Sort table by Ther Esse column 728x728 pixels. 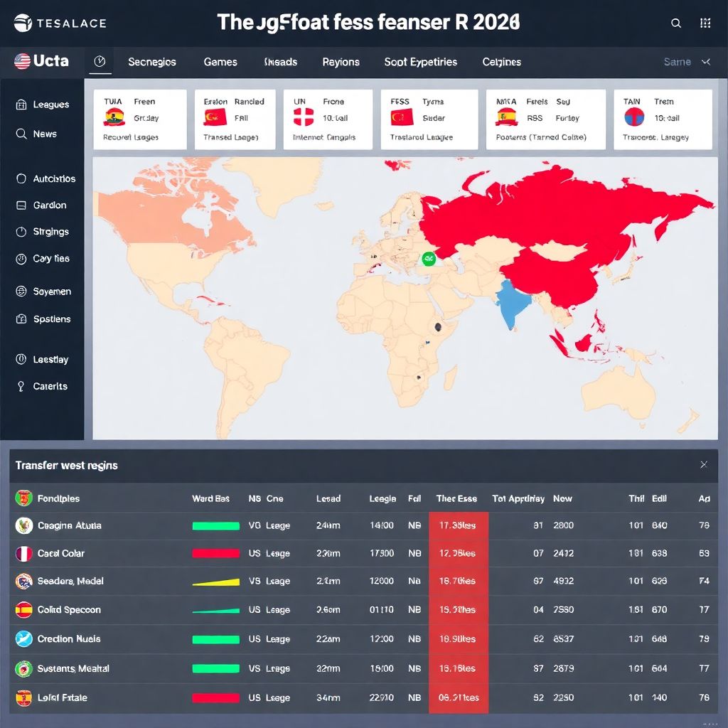456,498
